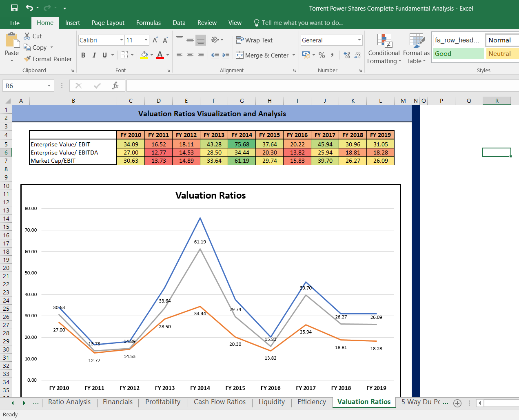
Task: Toggle Wrap Text
Action: point(254,40)
